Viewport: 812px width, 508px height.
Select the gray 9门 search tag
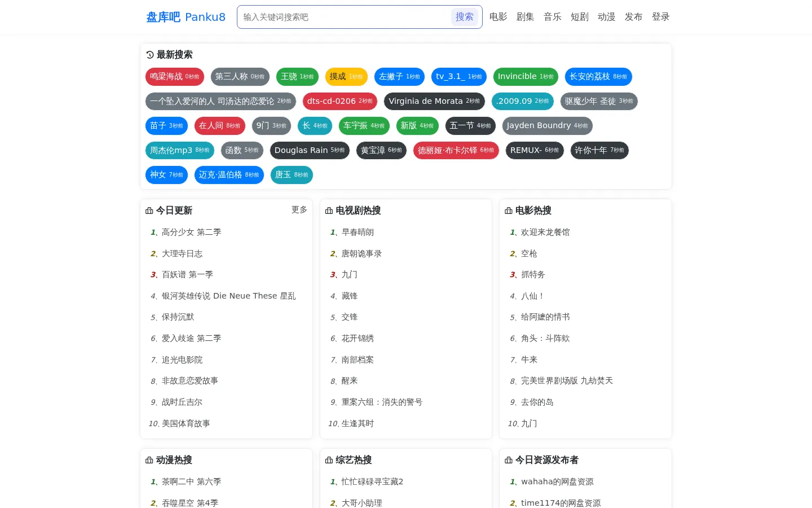point(271,126)
